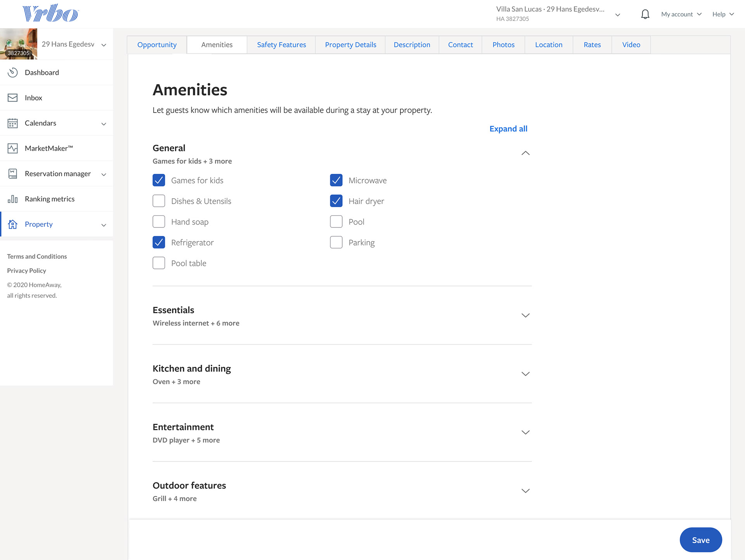Click the Calendars grid icon
Viewport: 745px width, 560px height.
(13, 123)
